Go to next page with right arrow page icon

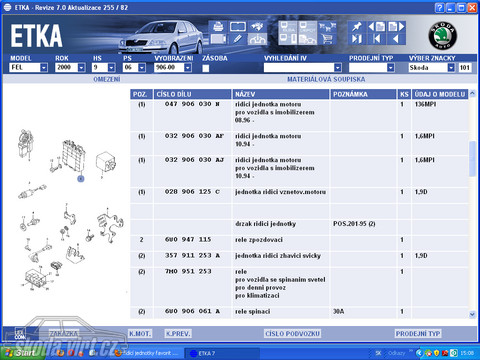click(x=396, y=27)
